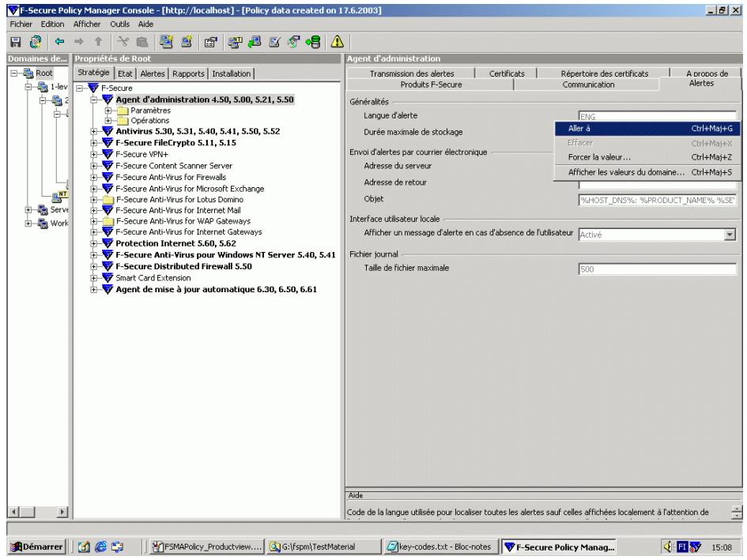Click the F-Secure tray icon
Viewport: 747px width, 560px height.
click(x=695, y=547)
